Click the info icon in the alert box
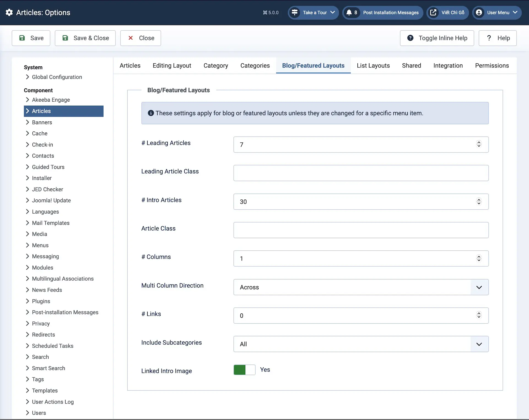 151,113
